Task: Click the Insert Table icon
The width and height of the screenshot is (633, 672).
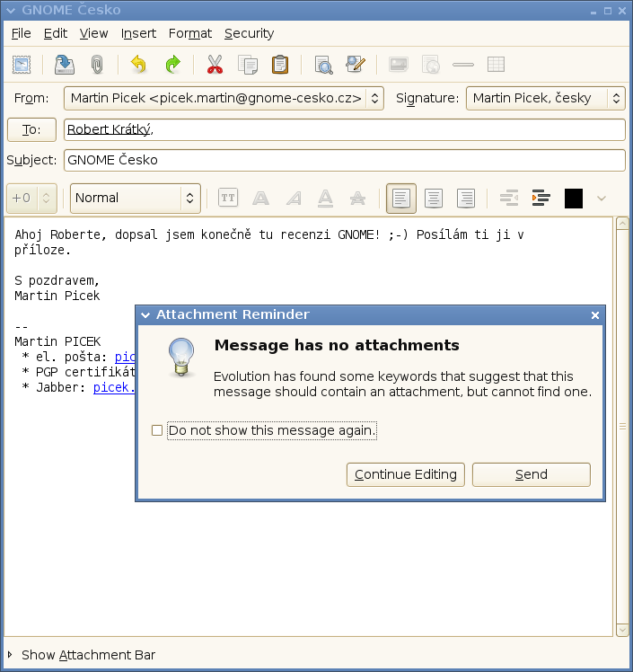Action: click(496, 65)
